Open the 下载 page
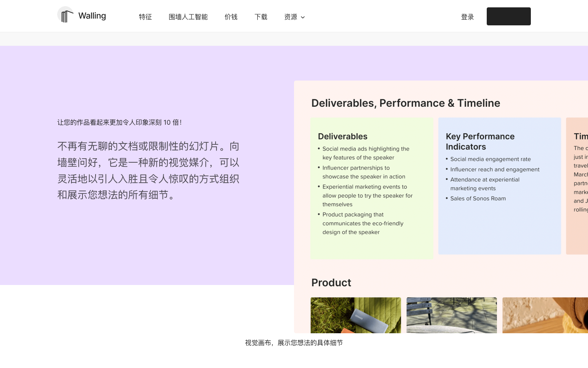 pyautogui.click(x=261, y=17)
